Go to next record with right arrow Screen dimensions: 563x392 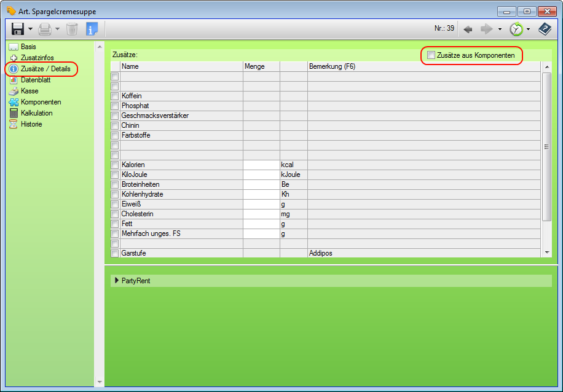pyautogui.click(x=486, y=29)
